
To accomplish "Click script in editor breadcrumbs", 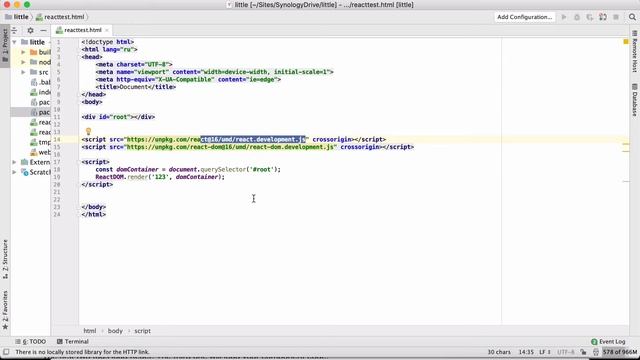I will pyautogui.click(x=142, y=331).
